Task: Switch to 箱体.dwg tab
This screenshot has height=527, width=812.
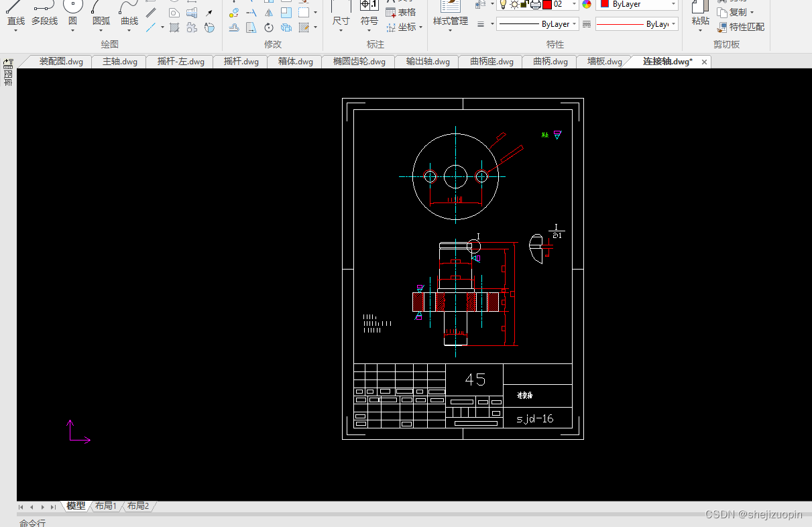Action: pos(296,62)
